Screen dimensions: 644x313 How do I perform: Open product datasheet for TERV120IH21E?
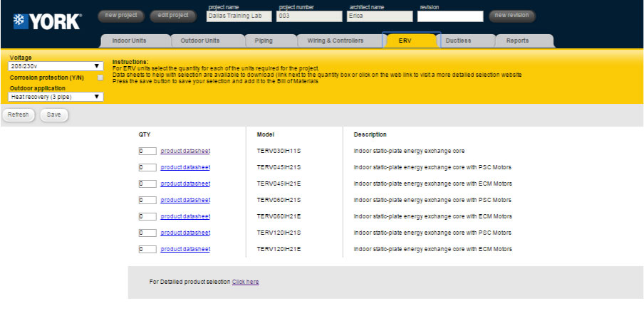click(x=185, y=249)
